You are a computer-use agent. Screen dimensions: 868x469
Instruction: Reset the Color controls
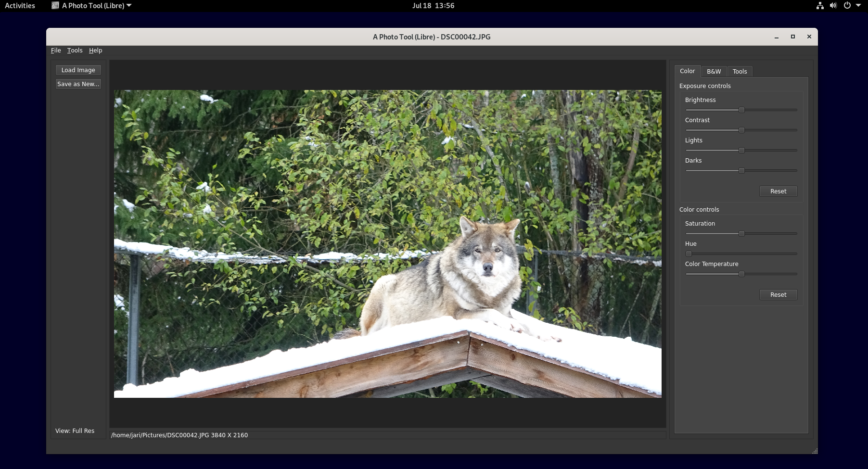pyautogui.click(x=778, y=295)
